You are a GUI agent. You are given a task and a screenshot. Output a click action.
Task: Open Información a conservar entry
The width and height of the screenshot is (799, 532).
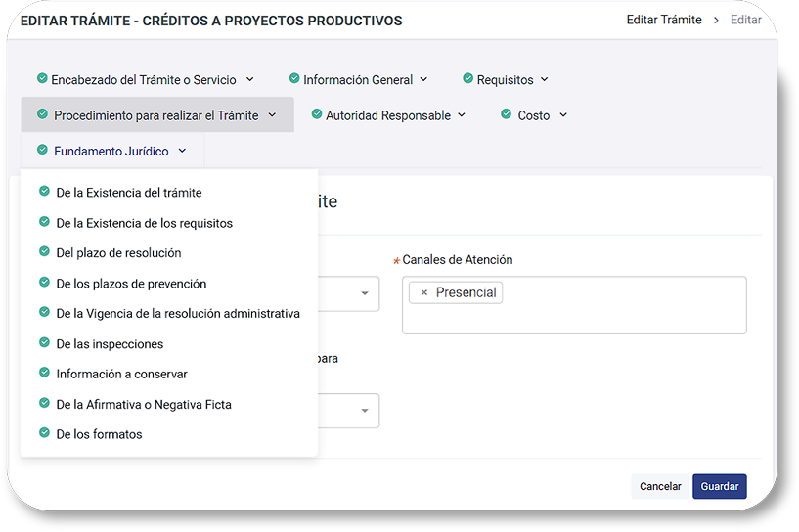click(x=121, y=374)
